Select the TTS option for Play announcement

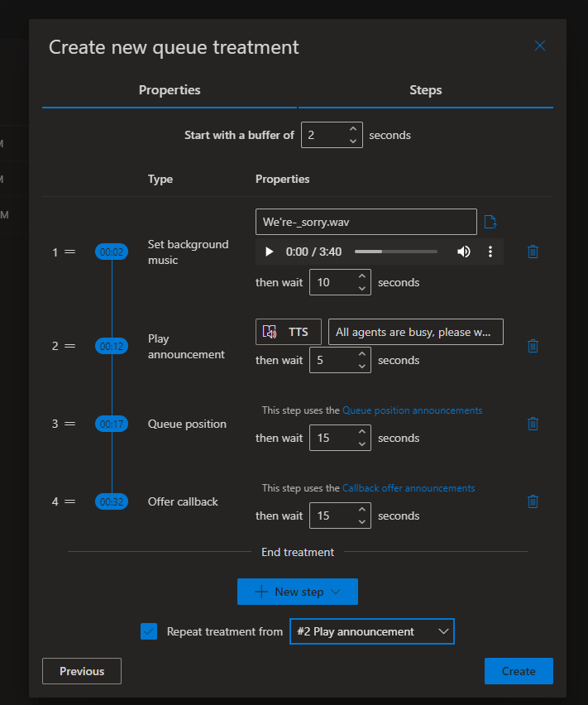(x=288, y=332)
